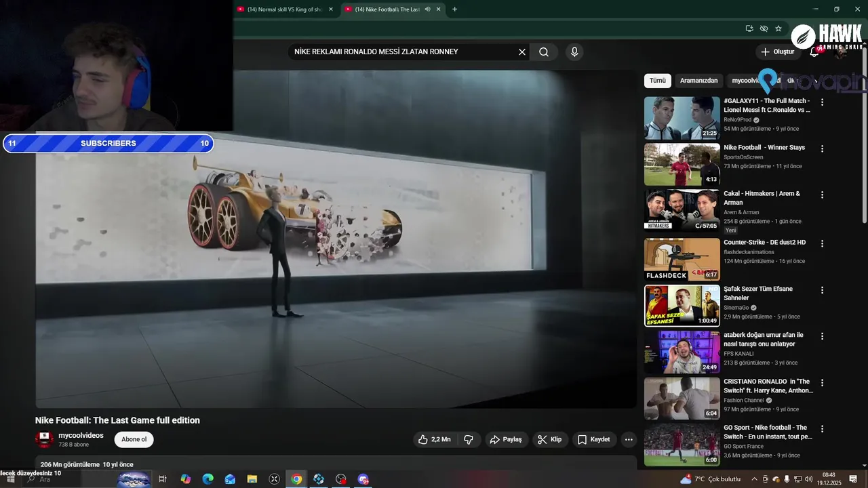Open volume control in system tray
868x488 pixels.
pyautogui.click(x=808, y=479)
